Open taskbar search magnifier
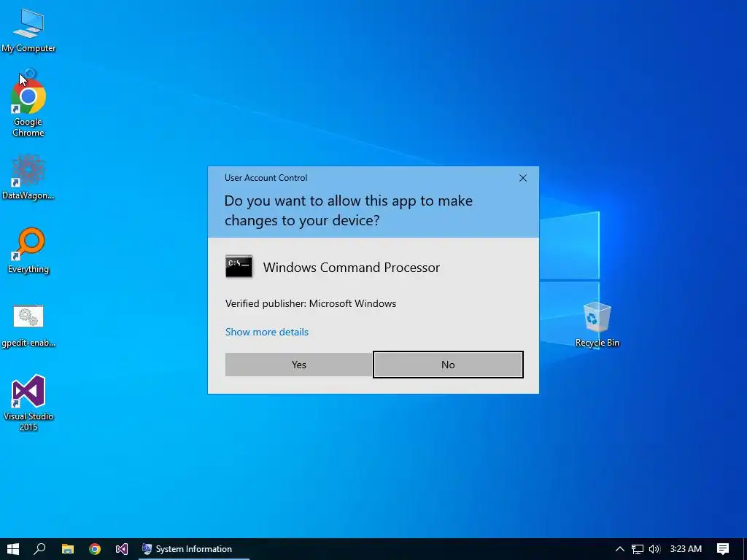 tap(40, 549)
